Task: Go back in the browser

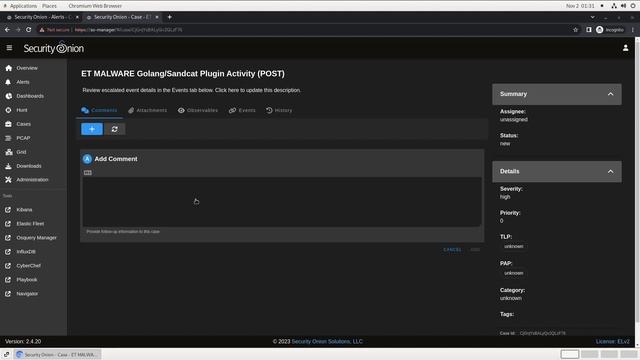Action: click(7, 30)
